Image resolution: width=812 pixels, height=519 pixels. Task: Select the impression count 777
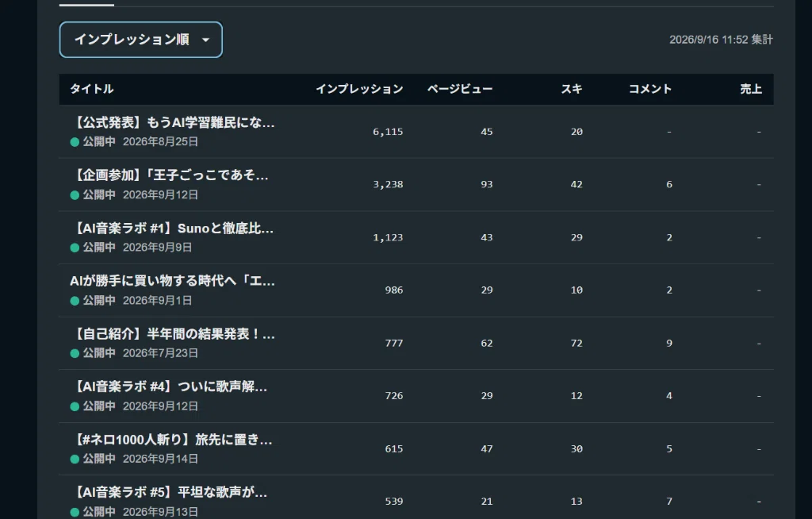pyautogui.click(x=394, y=344)
